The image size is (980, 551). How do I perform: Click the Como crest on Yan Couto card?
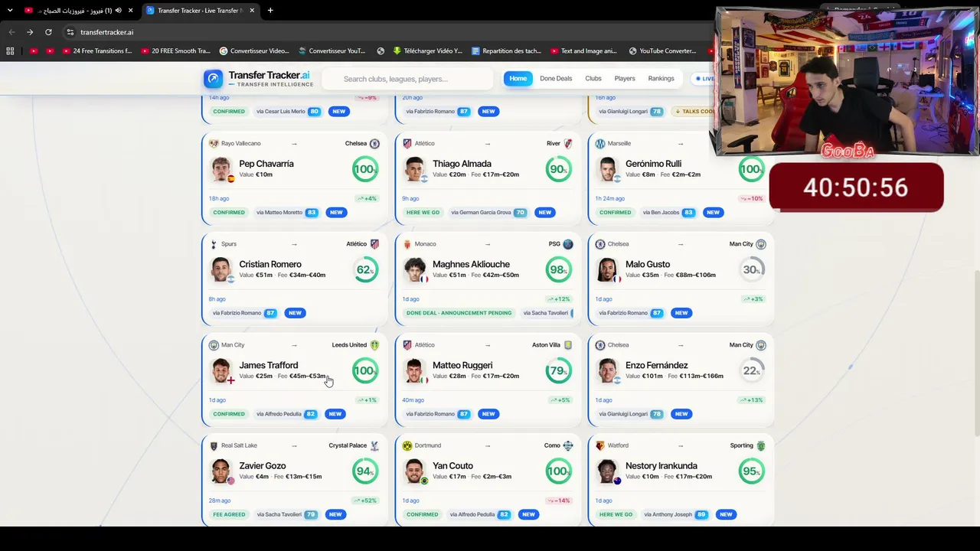click(x=568, y=445)
